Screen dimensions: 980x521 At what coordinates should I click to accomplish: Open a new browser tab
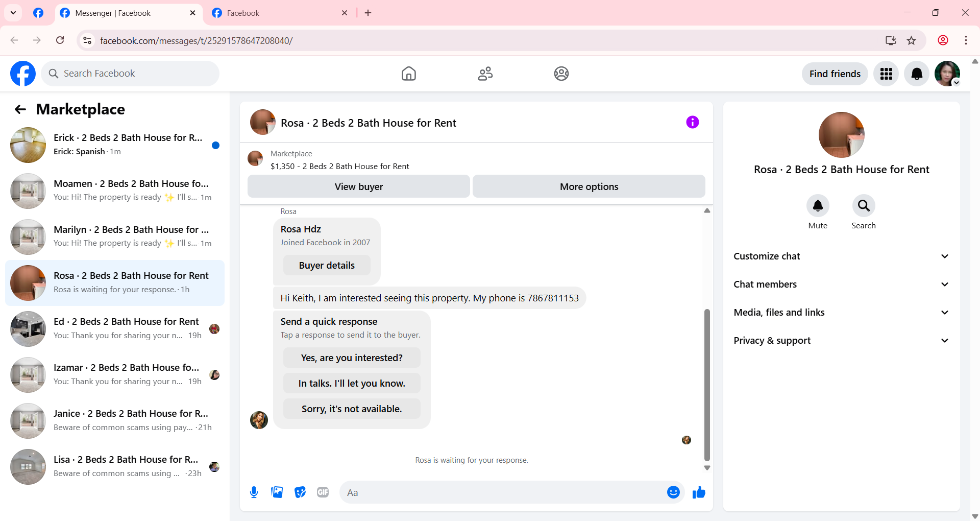[x=368, y=13]
